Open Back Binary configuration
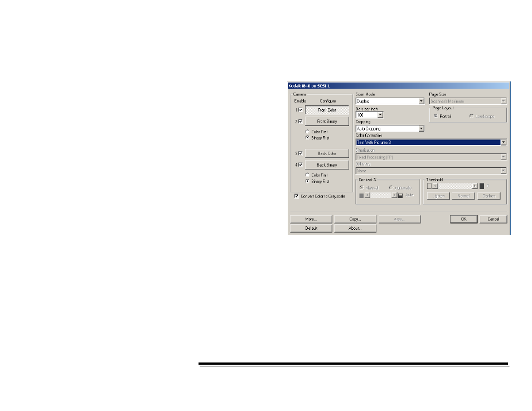Viewport: 532px width, 411px height. pos(327,165)
